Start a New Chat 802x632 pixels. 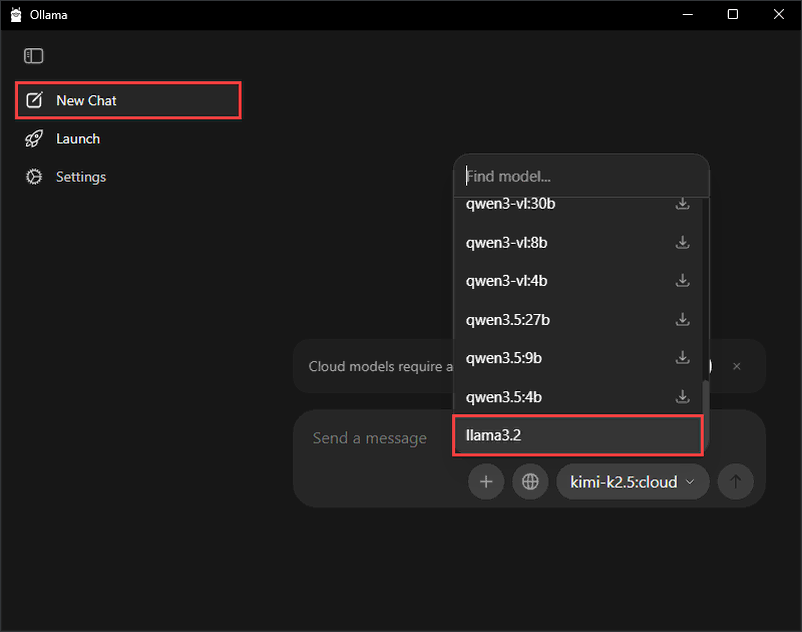click(128, 100)
